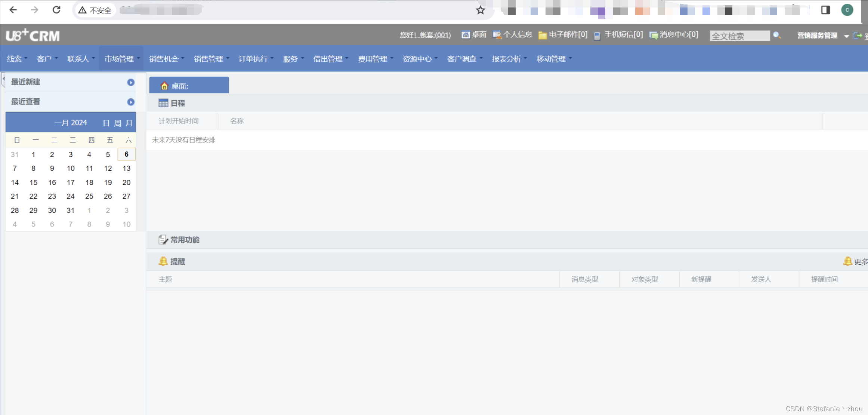The height and width of the screenshot is (415, 868).
Task: Open 桌面 from the top toolbar
Action: coord(474,35)
